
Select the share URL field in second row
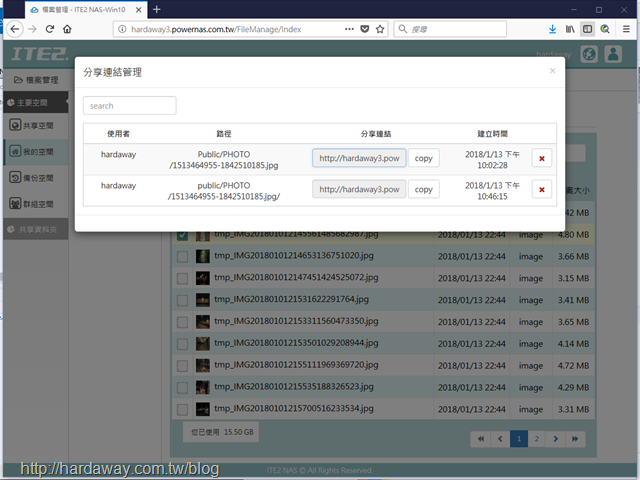359,189
